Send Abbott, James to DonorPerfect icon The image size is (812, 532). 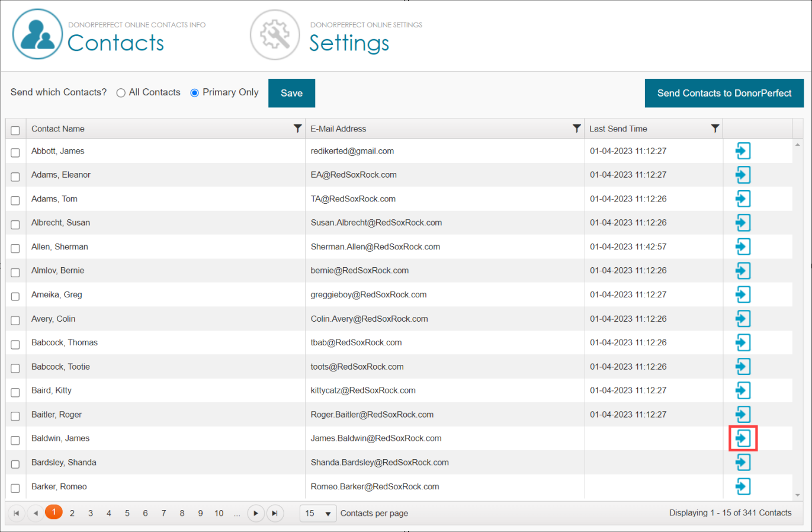coord(743,151)
